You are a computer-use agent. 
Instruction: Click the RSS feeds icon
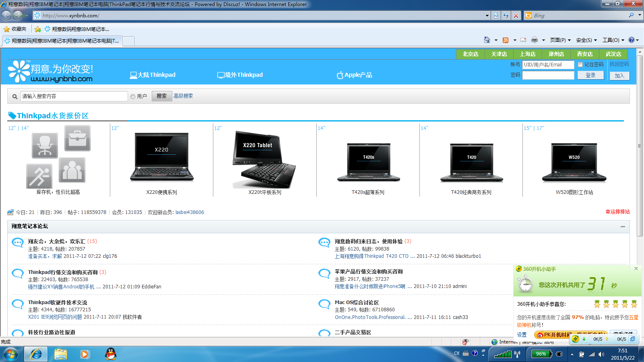[506, 40]
